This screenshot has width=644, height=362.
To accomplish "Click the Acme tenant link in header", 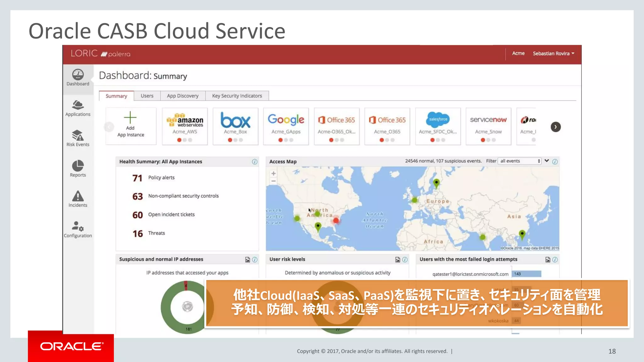I will click(518, 53).
